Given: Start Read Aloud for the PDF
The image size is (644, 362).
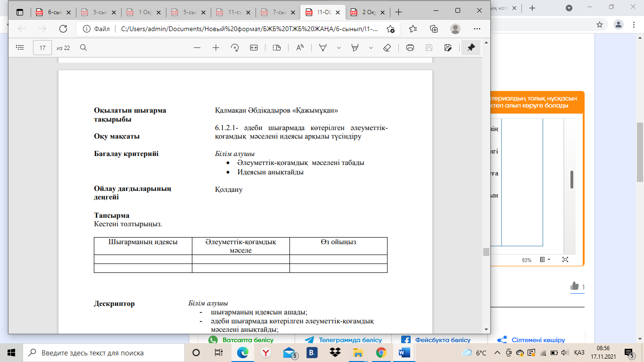Looking at the screenshot, I should click(300, 48).
